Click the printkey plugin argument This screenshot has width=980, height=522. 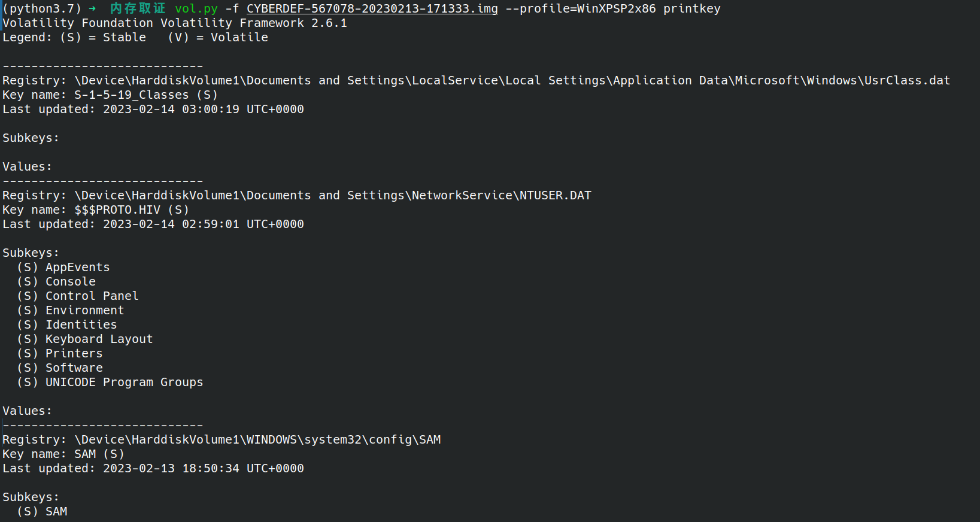point(692,9)
